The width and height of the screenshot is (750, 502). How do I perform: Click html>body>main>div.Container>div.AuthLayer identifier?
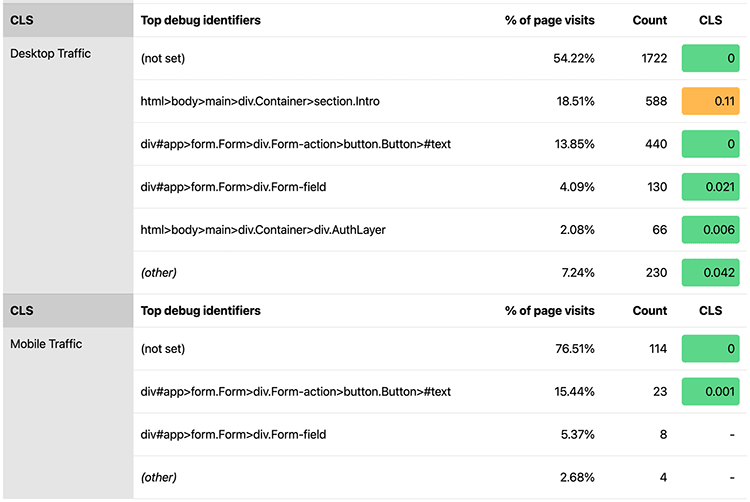pyautogui.click(x=263, y=230)
